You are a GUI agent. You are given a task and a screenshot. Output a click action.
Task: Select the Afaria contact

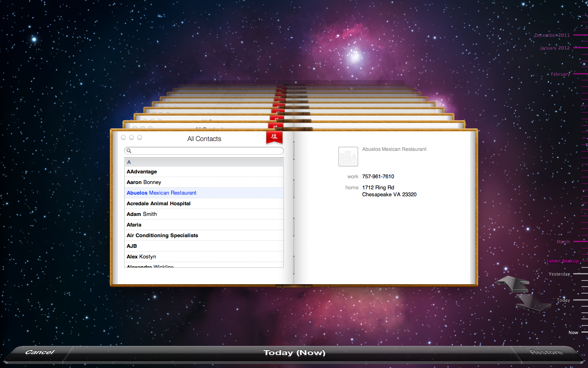point(204,225)
